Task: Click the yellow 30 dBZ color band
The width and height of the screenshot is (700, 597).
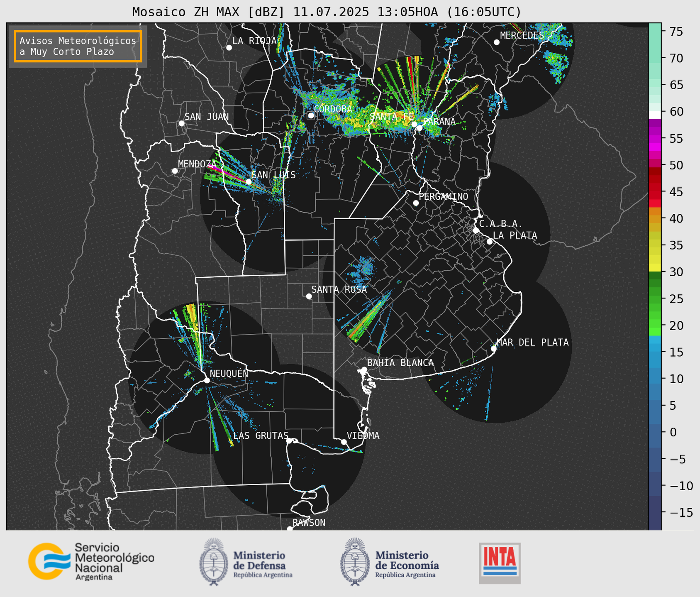Action: coord(655,268)
